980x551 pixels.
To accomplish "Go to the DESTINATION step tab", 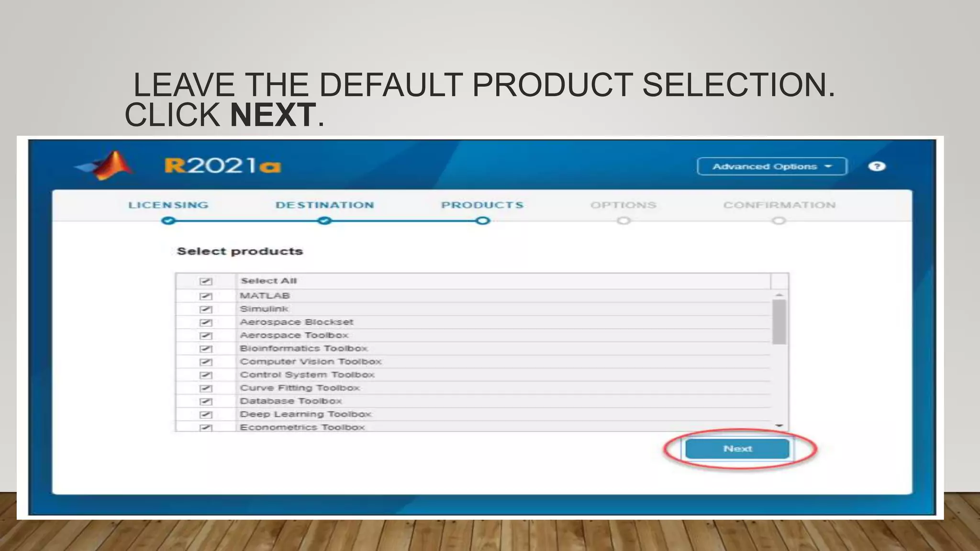I will (x=324, y=205).
